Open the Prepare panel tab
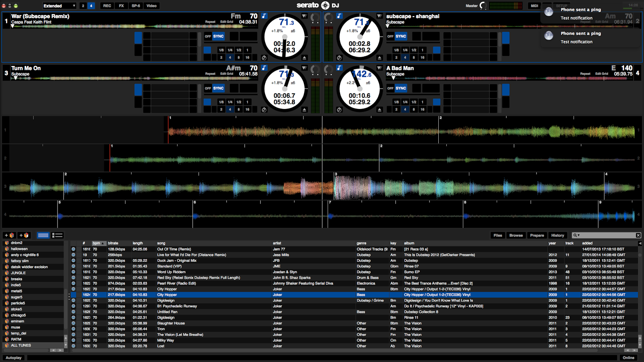 tap(537, 235)
